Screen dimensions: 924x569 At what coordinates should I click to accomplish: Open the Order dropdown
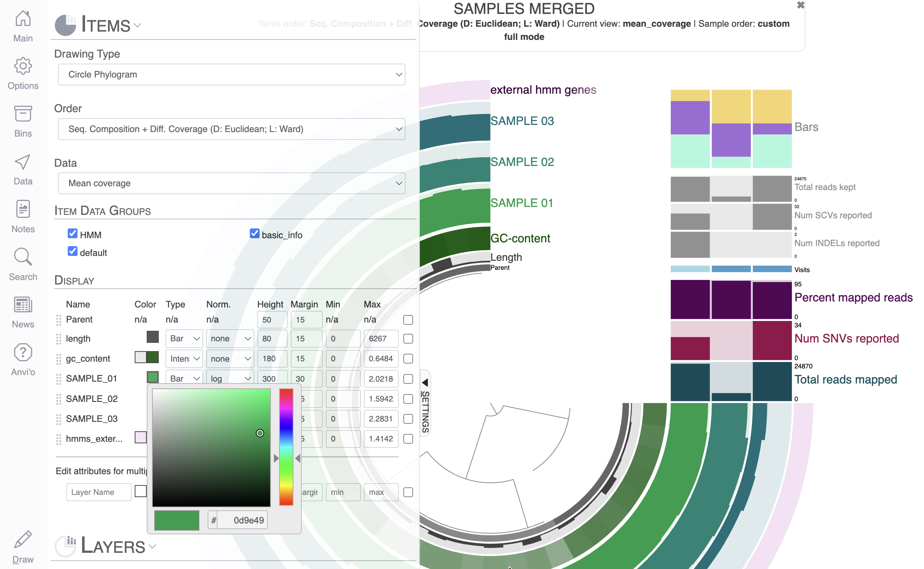pyautogui.click(x=231, y=129)
